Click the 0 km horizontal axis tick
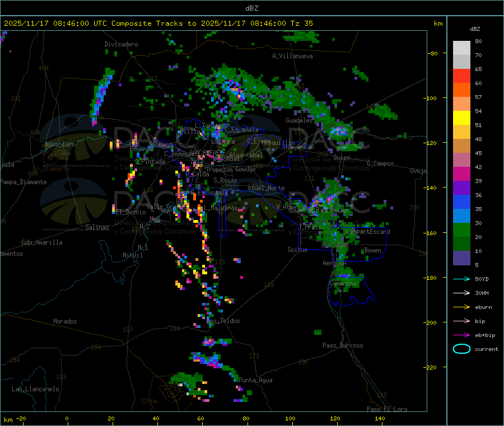The height and width of the screenshot is (426, 504). 67,419
